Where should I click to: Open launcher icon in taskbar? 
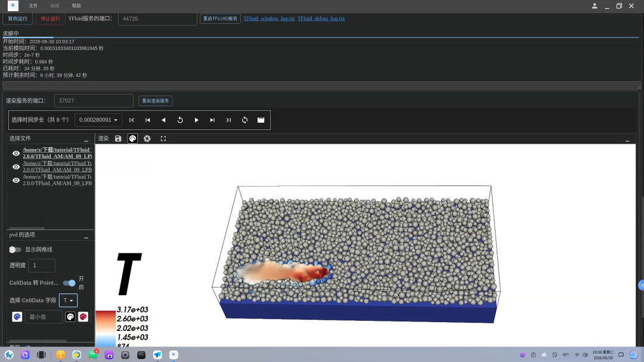(9, 355)
